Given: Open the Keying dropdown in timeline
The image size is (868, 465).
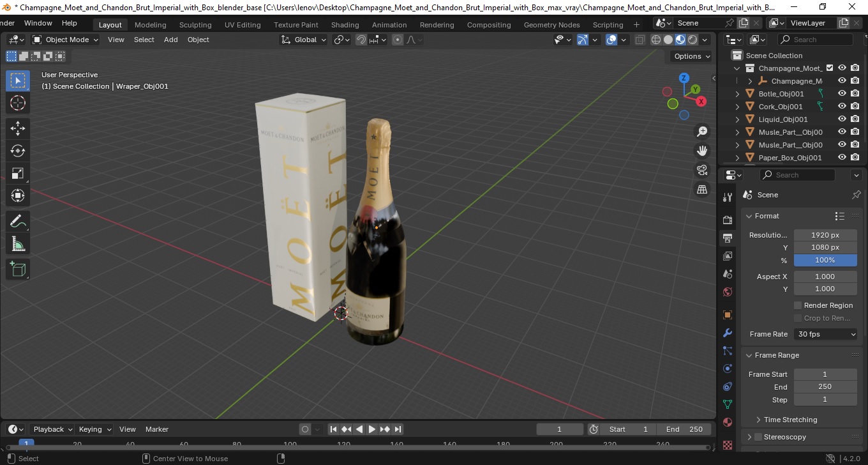Looking at the screenshot, I should (94, 429).
